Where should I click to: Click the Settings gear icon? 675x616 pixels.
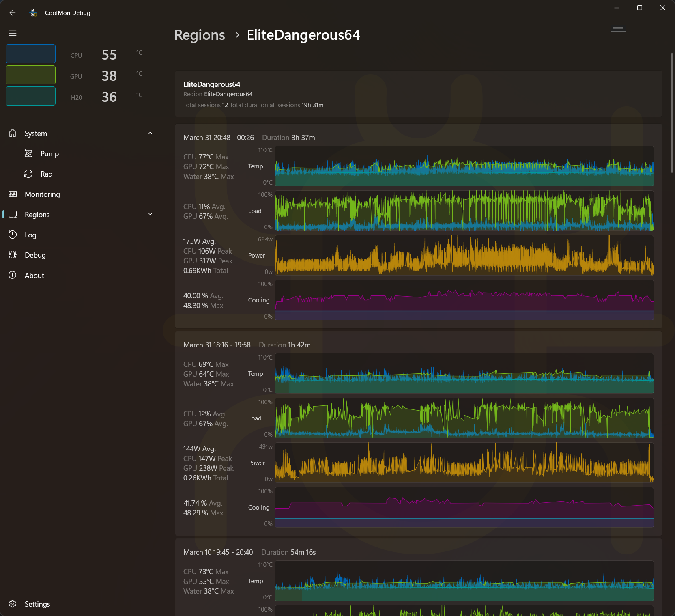click(x=13, y=604)
